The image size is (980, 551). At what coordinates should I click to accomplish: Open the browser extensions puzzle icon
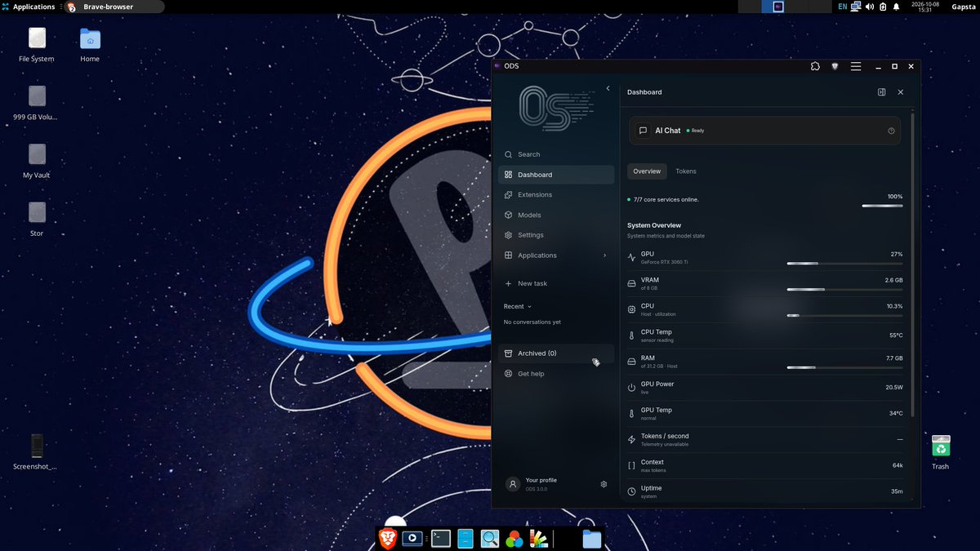coord(815,66)
